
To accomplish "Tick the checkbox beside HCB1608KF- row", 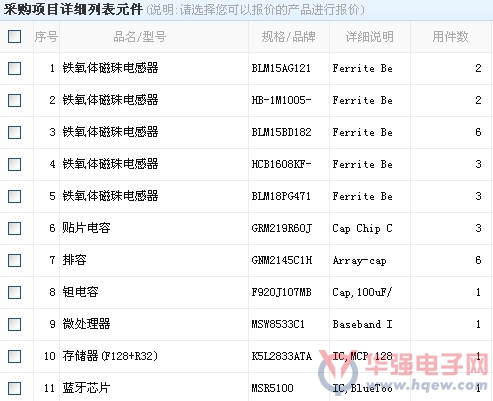I will click(15, 164).
